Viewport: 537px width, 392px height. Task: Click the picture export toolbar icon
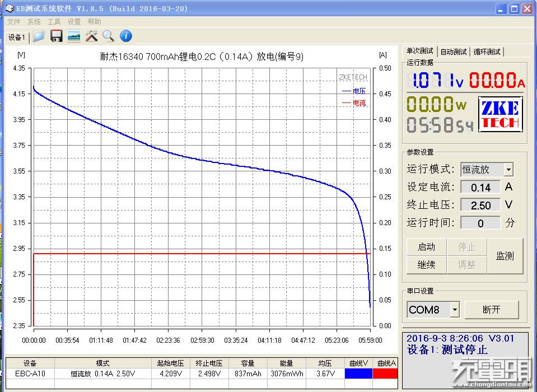click(74, 36)
